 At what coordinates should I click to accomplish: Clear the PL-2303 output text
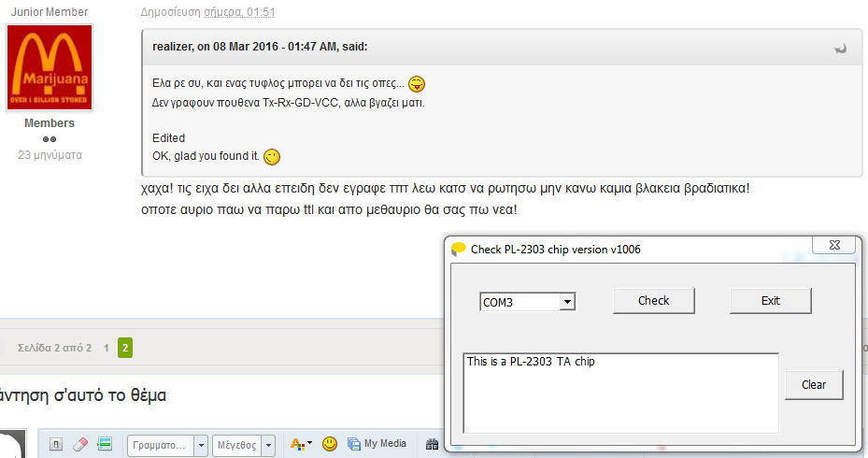(x=814, y=385)
